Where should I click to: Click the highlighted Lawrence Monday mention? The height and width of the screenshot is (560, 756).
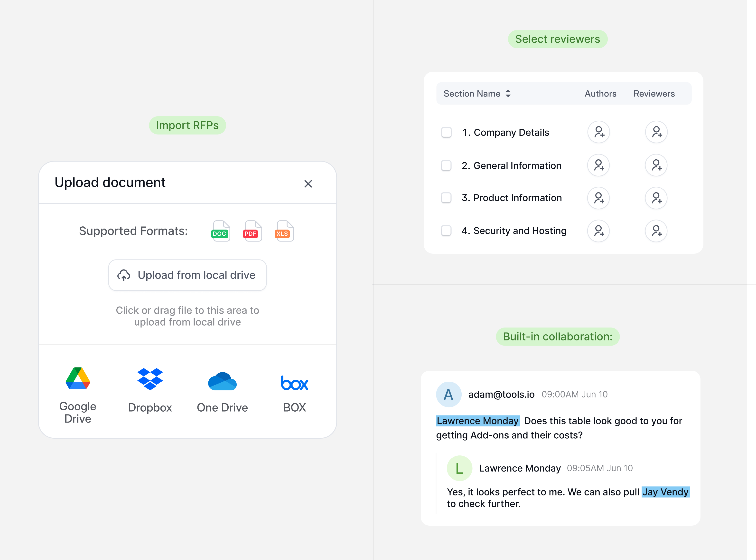click(x=477, y=421)
